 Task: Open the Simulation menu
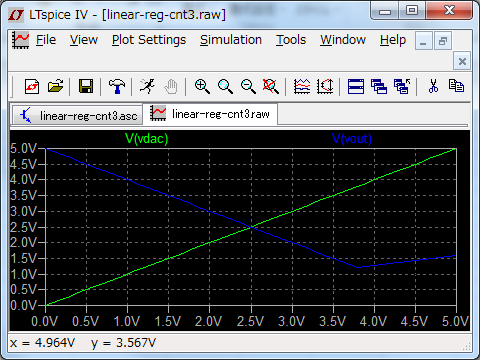pyautogui.click(x=231, y=40)
